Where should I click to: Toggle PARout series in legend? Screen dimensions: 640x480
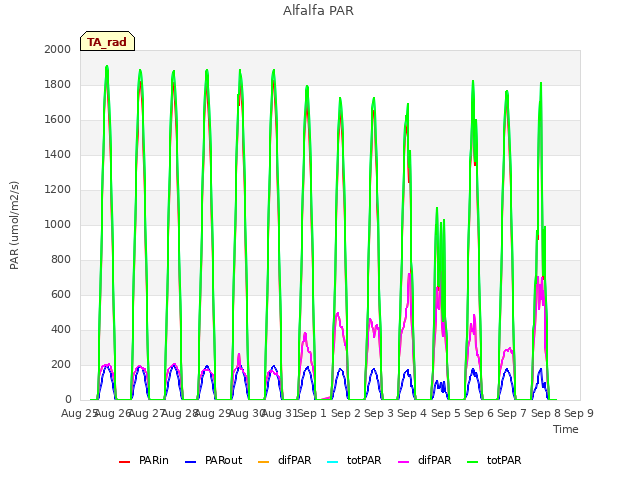point(213,460)
